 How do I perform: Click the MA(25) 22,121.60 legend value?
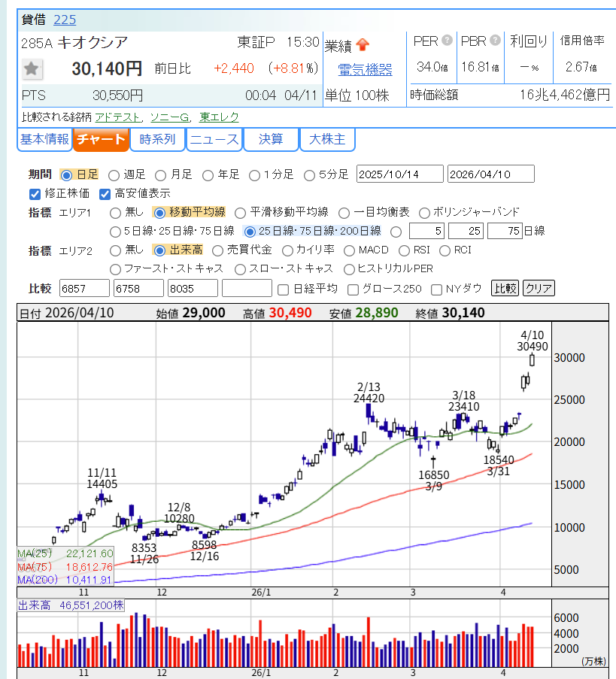point(90,553)
